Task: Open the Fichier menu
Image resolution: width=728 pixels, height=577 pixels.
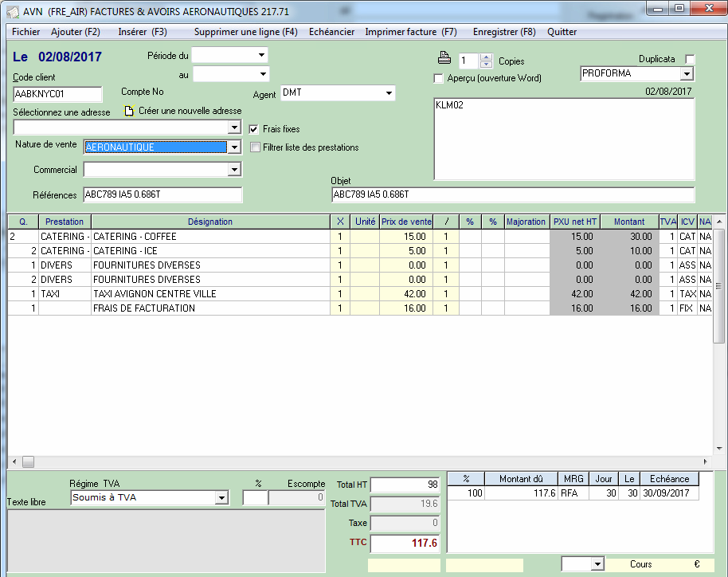Action: click(x=26, y=32)
